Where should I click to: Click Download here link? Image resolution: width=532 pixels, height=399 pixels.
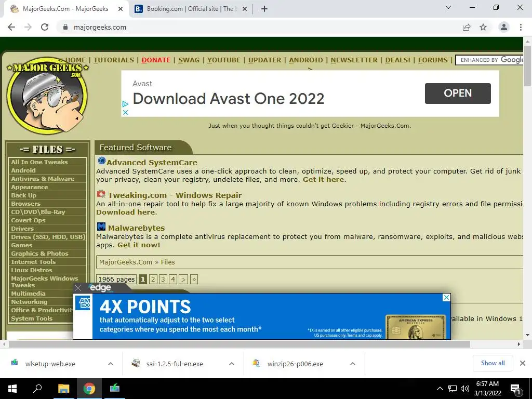pos(126,212)
